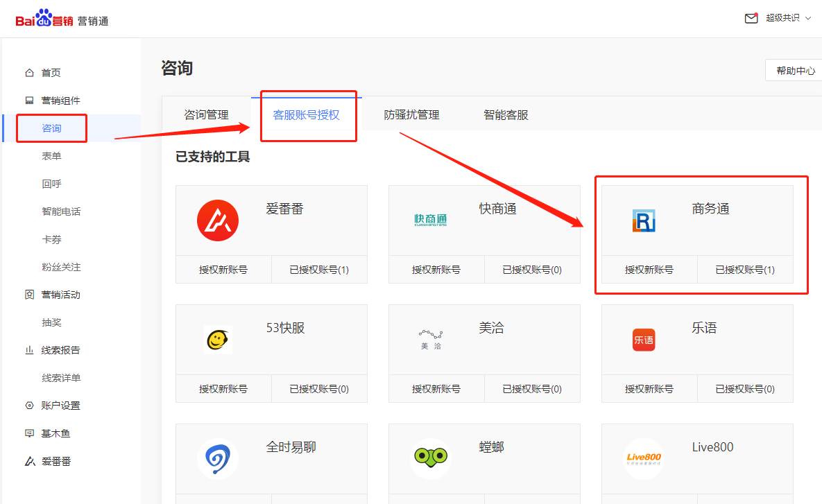View authorized 商务通 accounts (1)
The height and width of the screenshot is (504, 822).
pos(745,270)
